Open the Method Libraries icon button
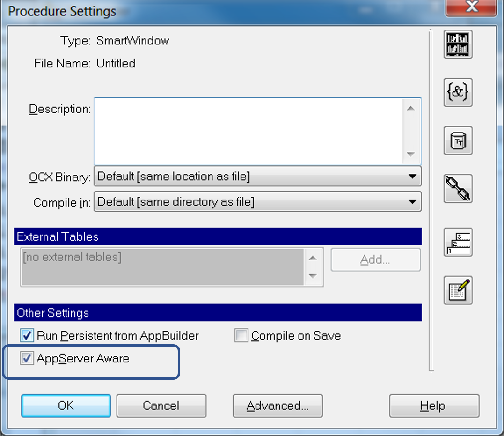The width and height of the screenshot is (504, 436). pyautogui.click(x=458, y=44)
